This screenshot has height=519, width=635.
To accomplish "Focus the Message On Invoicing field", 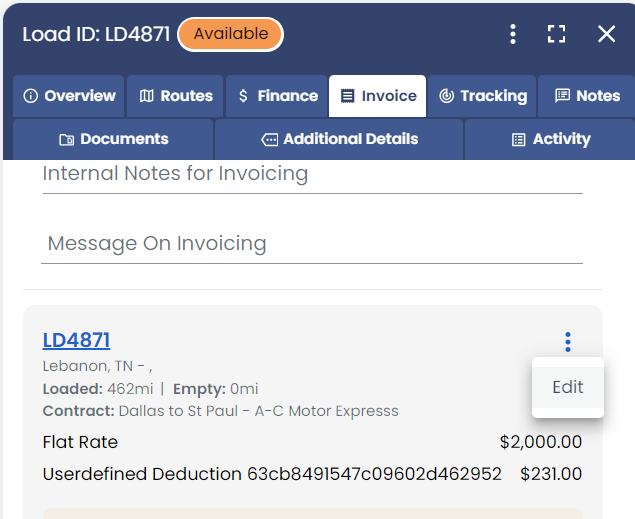I will (312, 244).
